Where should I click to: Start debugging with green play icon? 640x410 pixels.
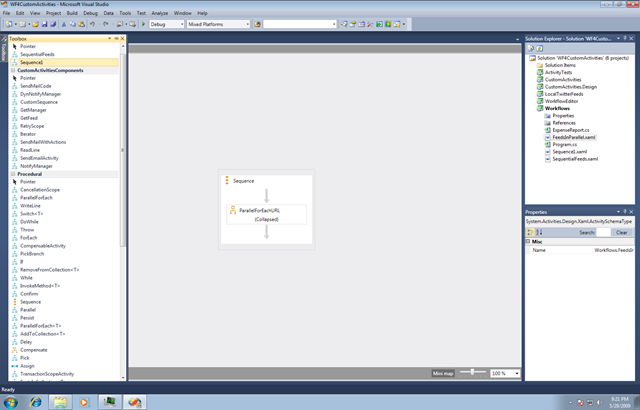click(x=143, y=24)
